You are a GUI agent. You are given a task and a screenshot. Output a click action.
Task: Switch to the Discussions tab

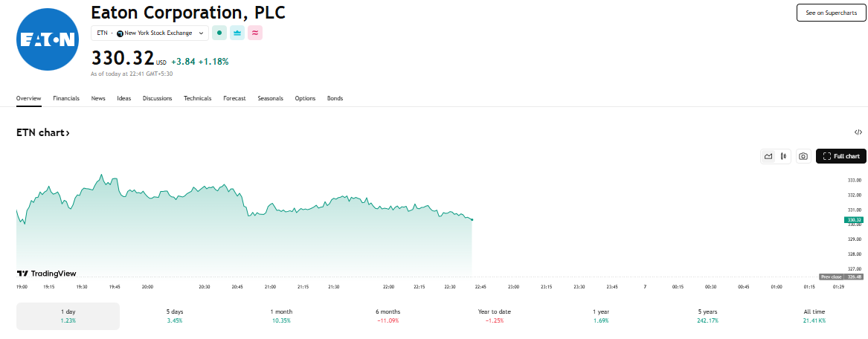pos(157,98)
